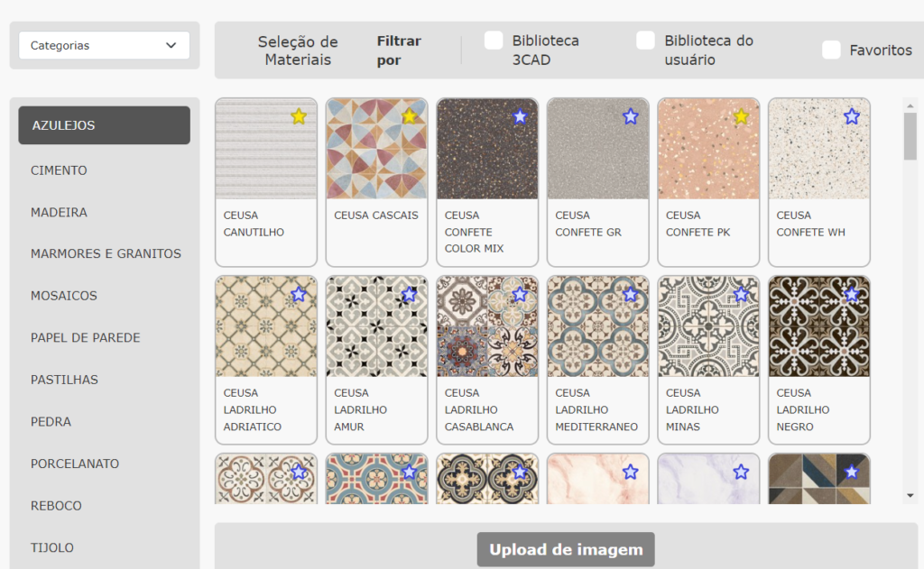Unfavorite the CEUSA CANUTILHO star icon

299,116
